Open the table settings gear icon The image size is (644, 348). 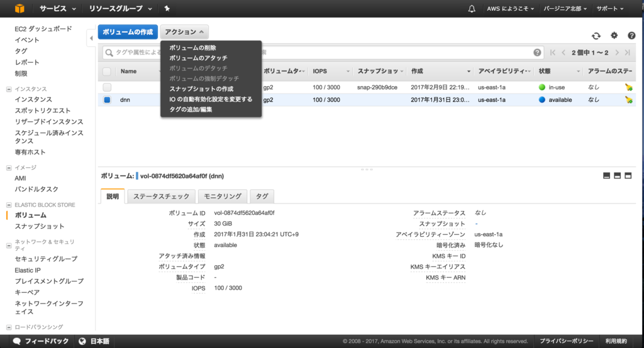click(x=614, y=35)
